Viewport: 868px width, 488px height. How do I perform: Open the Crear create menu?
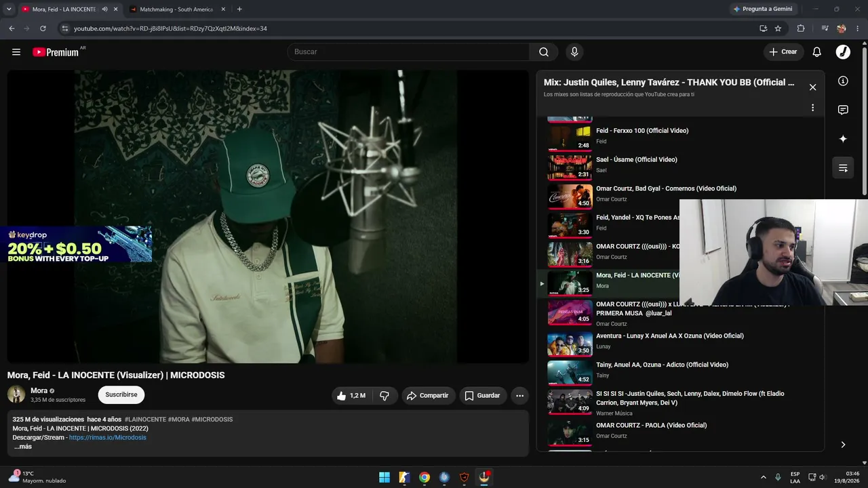coord(783,52)
